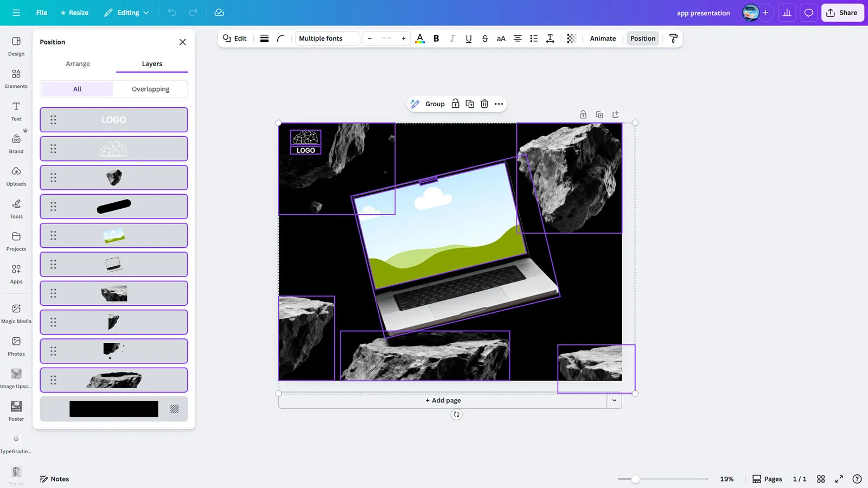Open the comments speech bubble icon

coord(808,13)
